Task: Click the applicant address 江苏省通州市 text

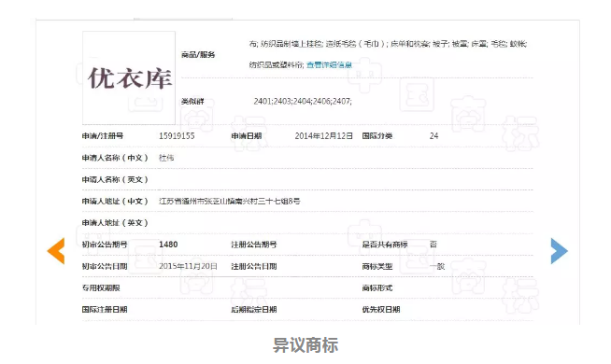Action: tap(230, 202)
